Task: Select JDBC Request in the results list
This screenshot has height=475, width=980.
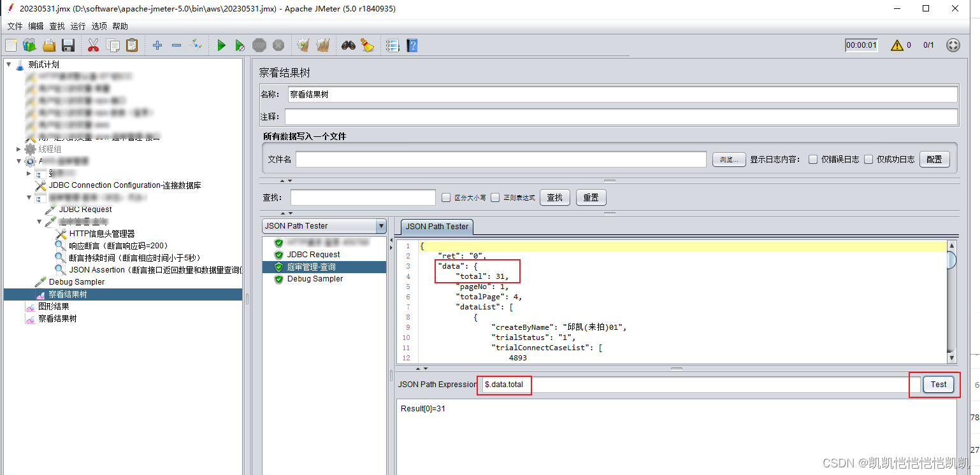Action: tap(313, 255)
